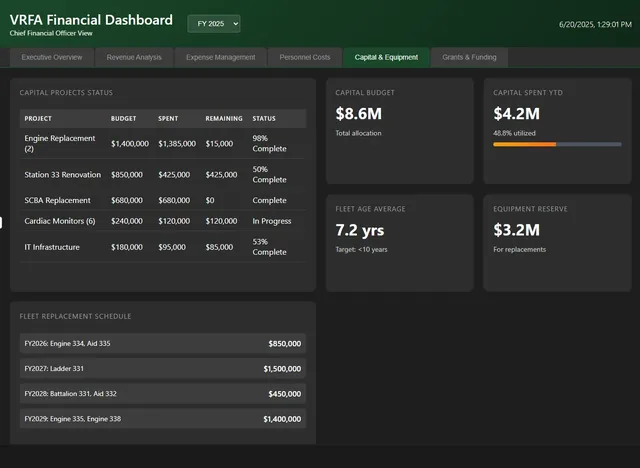
Task: Click the $15,000 remaining value
Action: pos(219,144)
